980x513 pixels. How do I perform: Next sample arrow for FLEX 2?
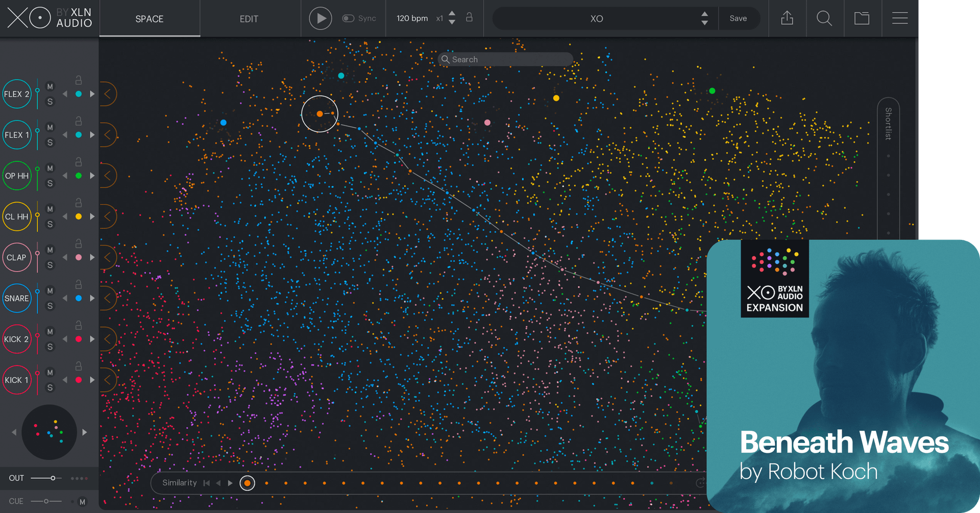tap(92, 94)
